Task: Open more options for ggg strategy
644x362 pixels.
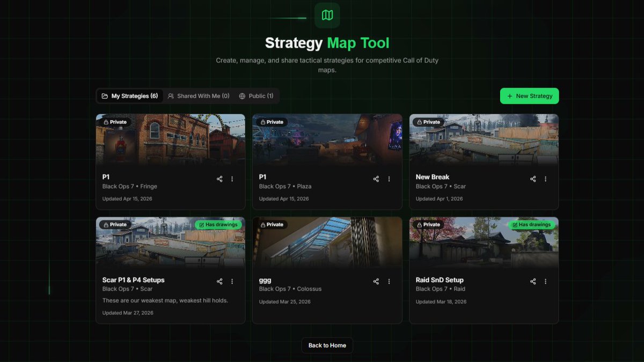Action: pos(389,281)
